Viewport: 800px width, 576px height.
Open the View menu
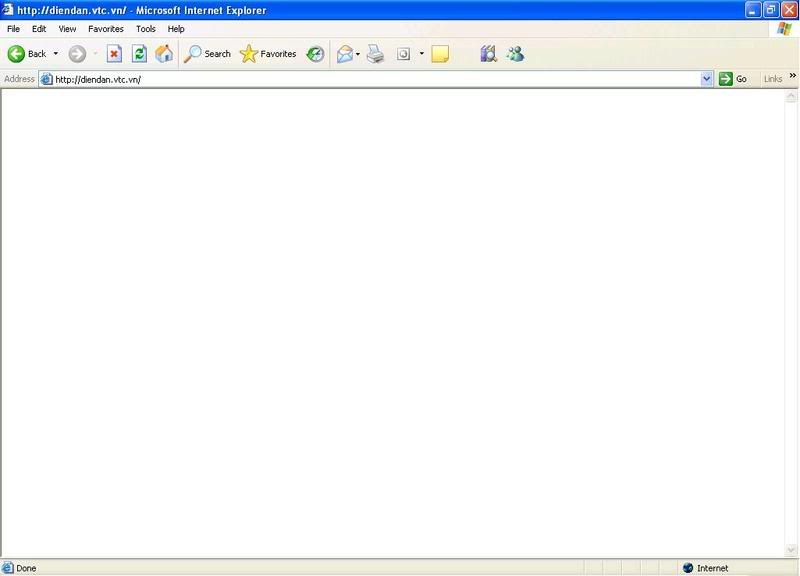(x=67, y=29)
